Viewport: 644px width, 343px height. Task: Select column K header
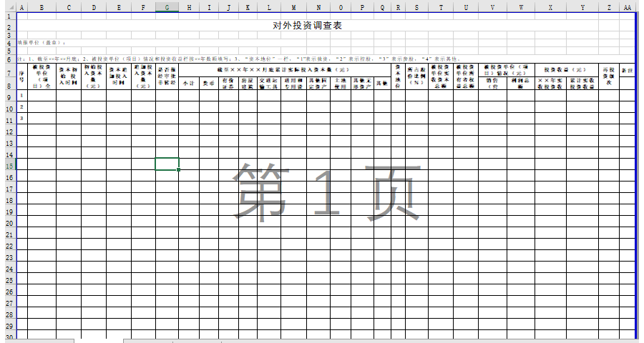248,7
